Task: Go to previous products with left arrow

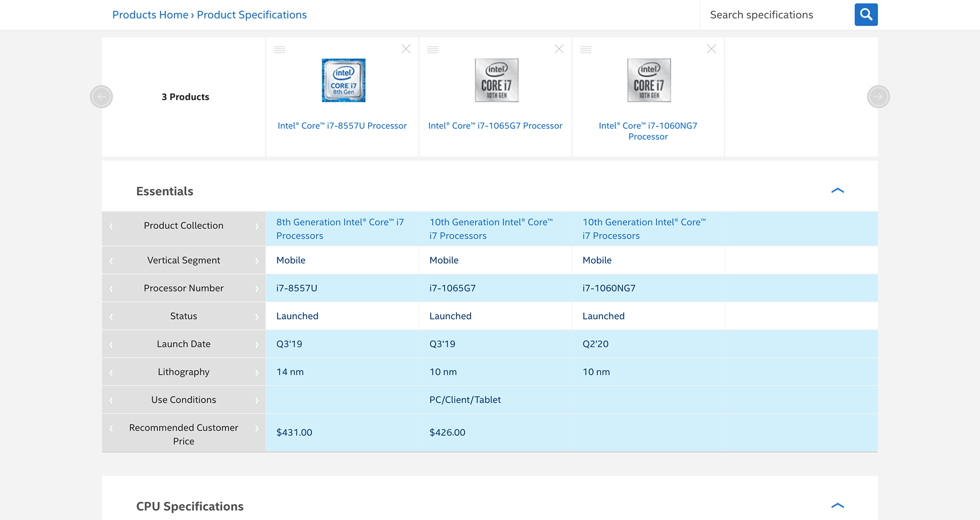Action: (102, 96)
